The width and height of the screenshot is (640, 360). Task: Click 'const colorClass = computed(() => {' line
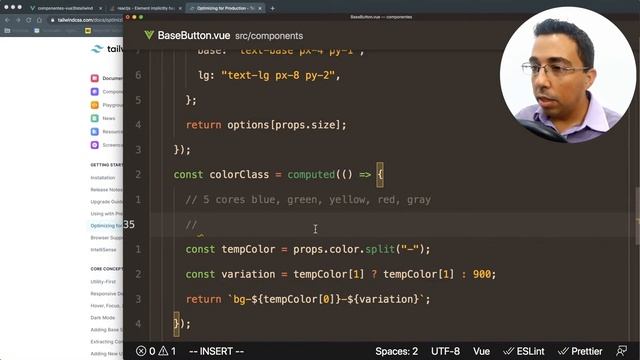(279, 175)
